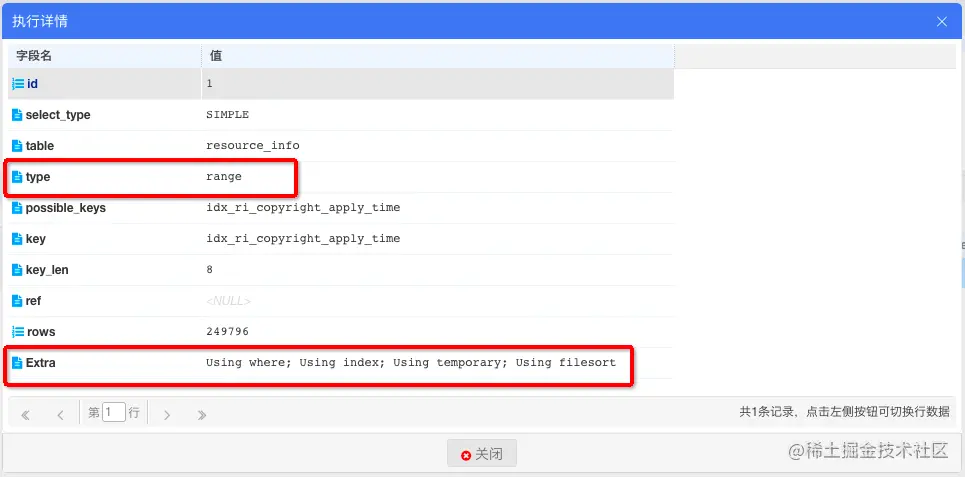Go to the first record
The image size is (965, 477).
(x=25, y=415)
